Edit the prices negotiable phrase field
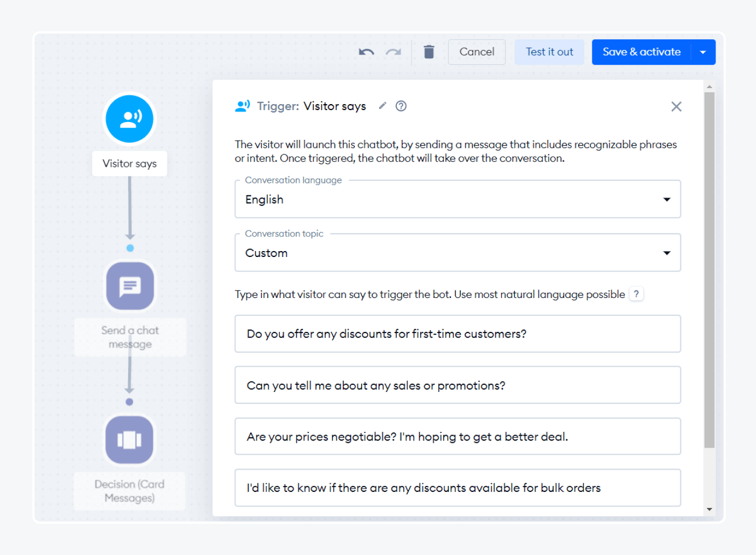 click(x=458, y=436)
